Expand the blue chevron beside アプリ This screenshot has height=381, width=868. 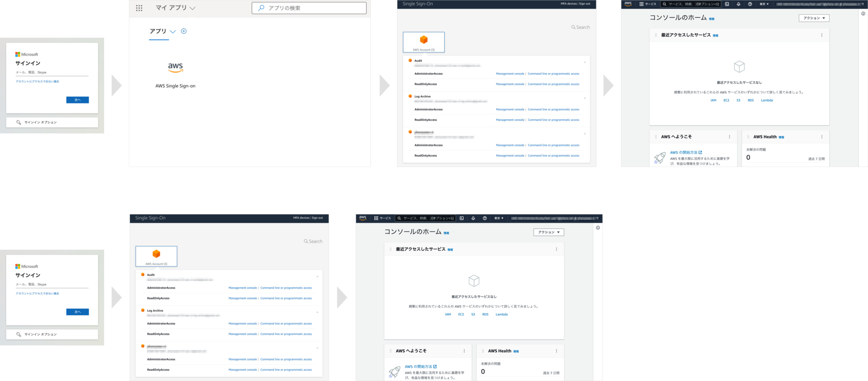(172, 31)
